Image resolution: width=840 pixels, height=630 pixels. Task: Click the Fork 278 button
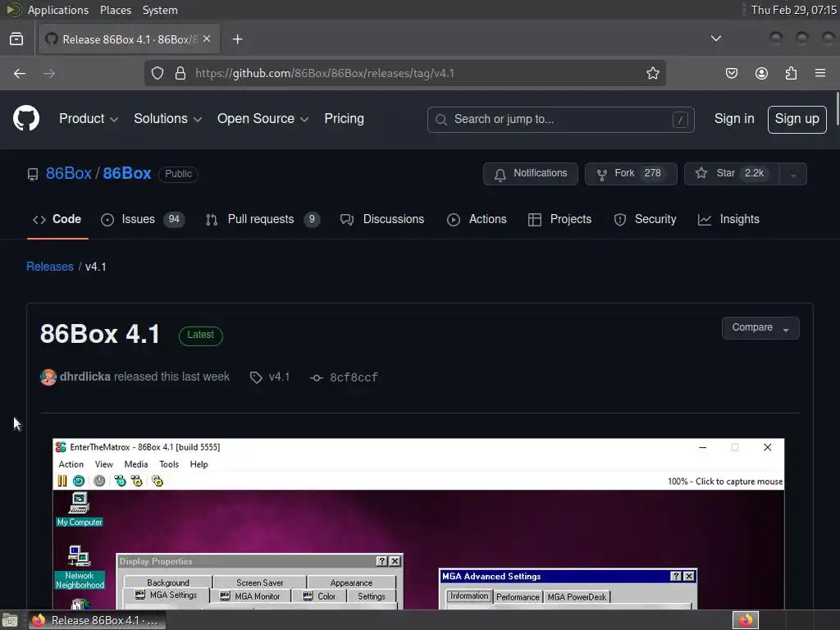tap(631, 174)
